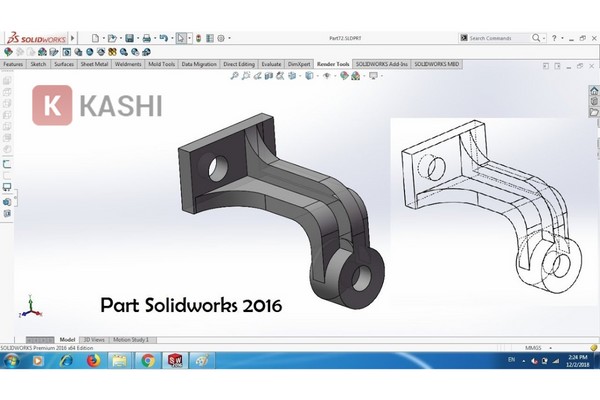
Task: Click the Final Render blue sphere icon
Action: 90,52
